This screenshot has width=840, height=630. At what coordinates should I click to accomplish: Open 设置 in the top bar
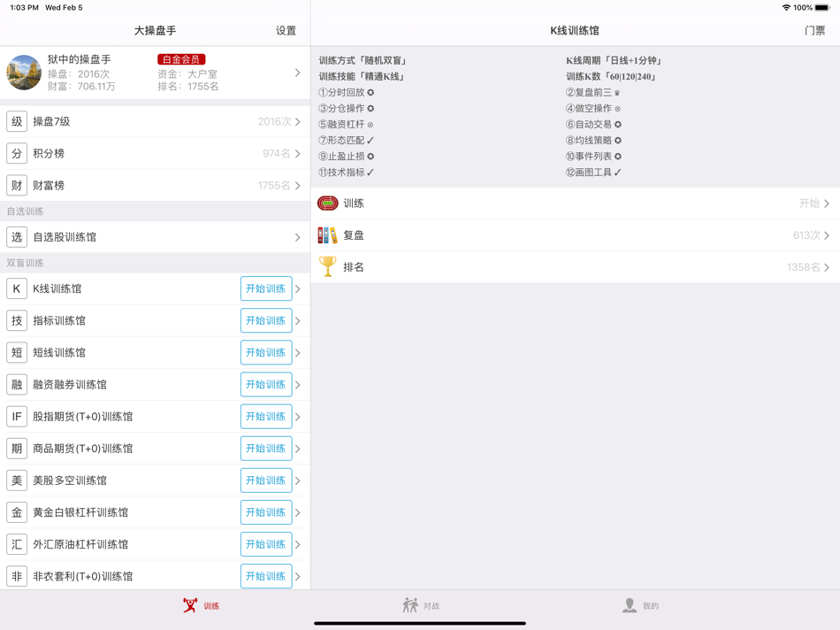click(286, 31)
